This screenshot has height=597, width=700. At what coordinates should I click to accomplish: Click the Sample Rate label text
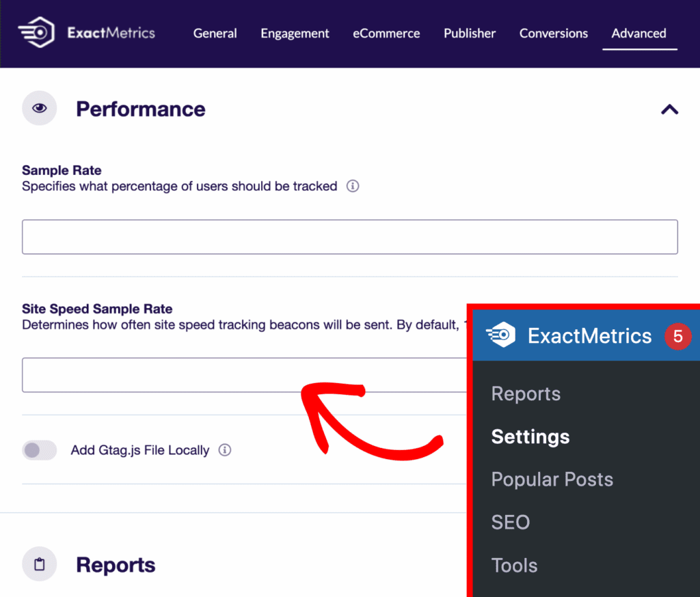click(x=62, y=171)
